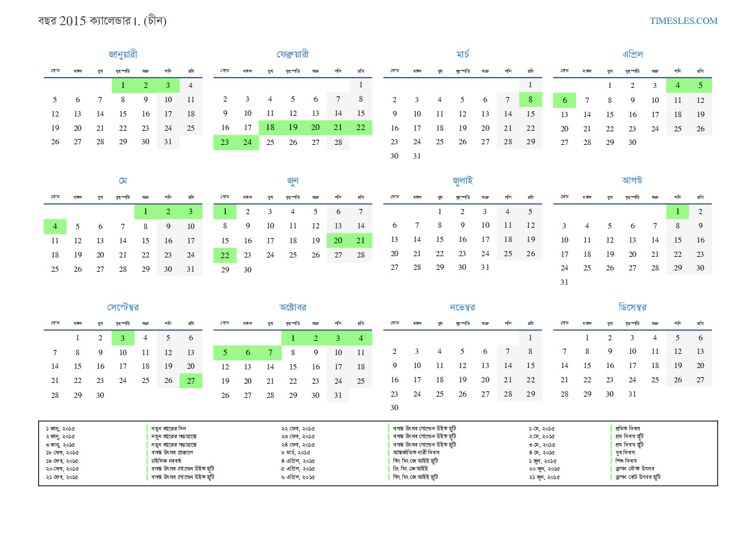Click highlighted 1 in জানুয়ারী
Image resolution: width=756 pixels, height=535 pixels.
coord(123,85)
